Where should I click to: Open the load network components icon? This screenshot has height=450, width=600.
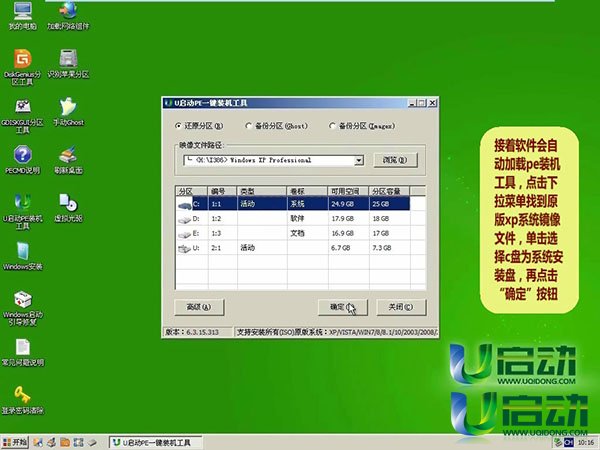[68, 15]
